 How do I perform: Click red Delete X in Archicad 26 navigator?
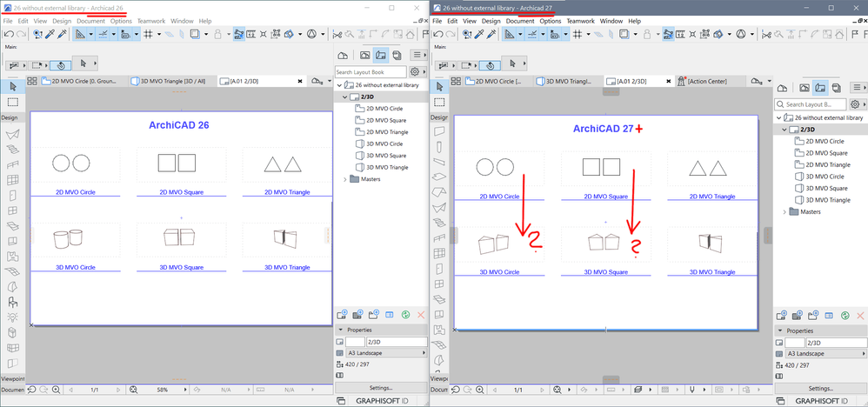[420, 315]
